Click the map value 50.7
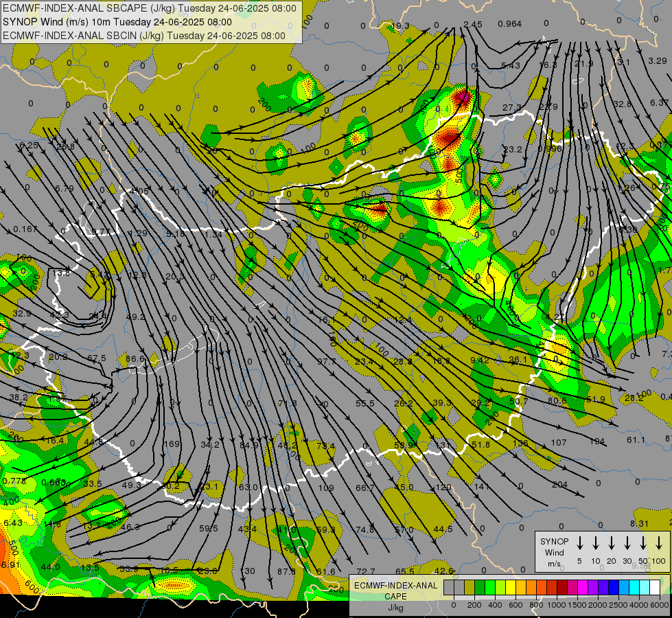Screen dimensions: 672x618 click(518, 402)
